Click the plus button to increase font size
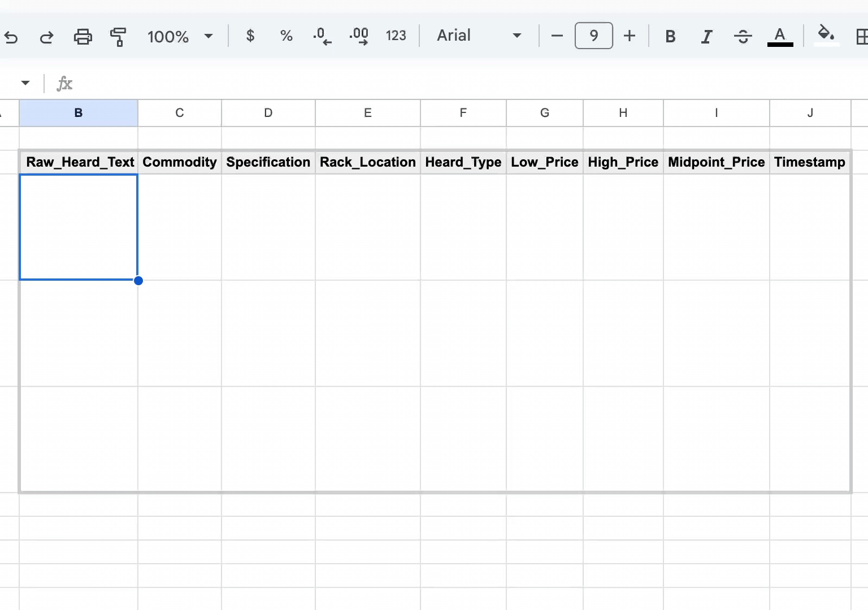868x610 pixels. [630, 36]
